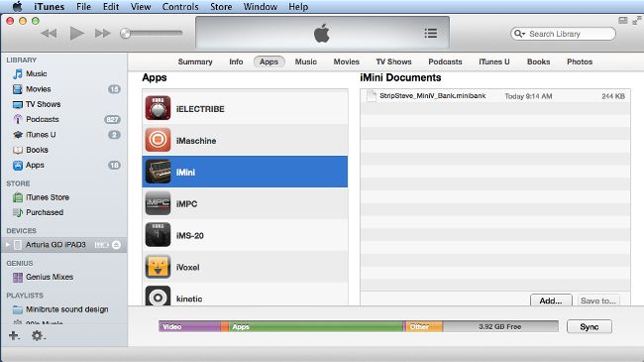Open the Apps library in the sidebar
Screen dimensions: 644x362
click(35, 165)
